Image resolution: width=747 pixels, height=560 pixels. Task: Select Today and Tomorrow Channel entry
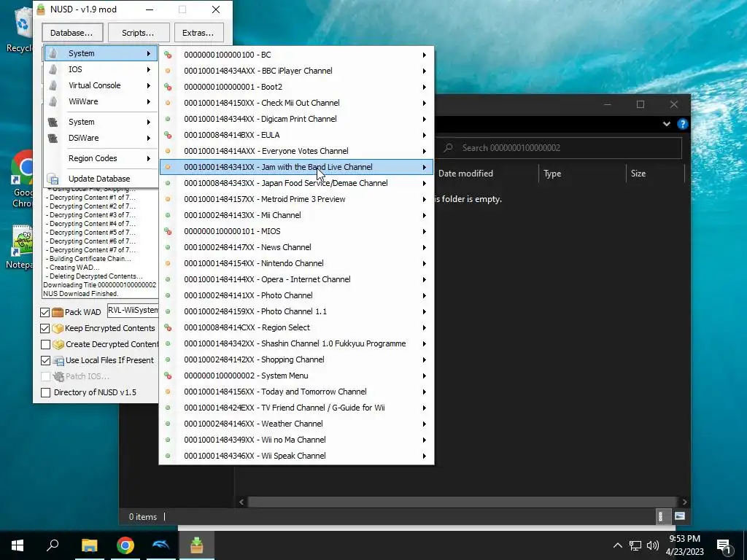[x=296, y=392]
